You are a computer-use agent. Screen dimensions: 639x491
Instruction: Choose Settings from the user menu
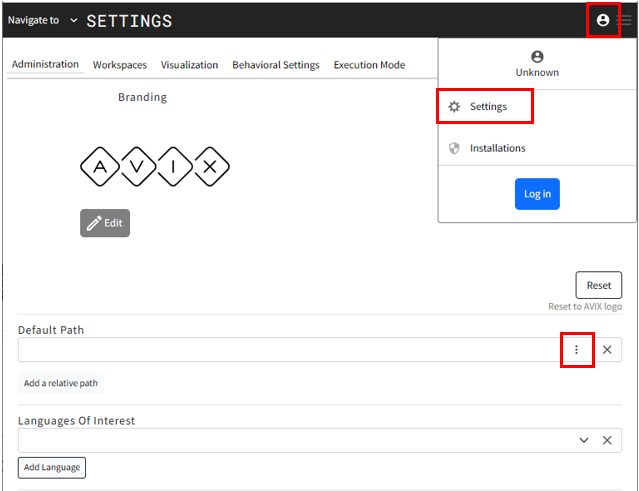point(487,107)
